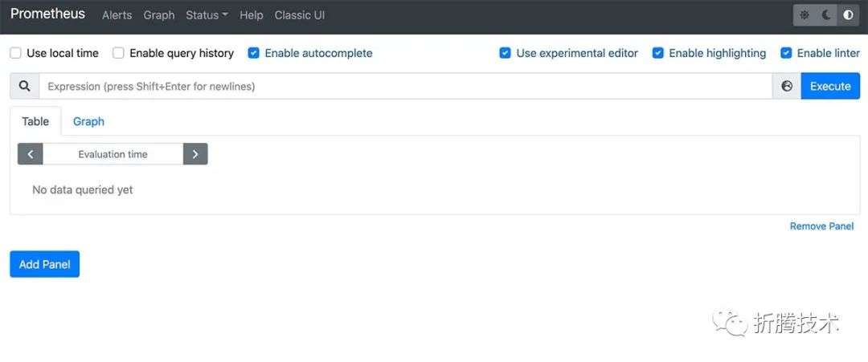
Task: Switch to the dark theme moon icon
Action: (x=826, y=15)
